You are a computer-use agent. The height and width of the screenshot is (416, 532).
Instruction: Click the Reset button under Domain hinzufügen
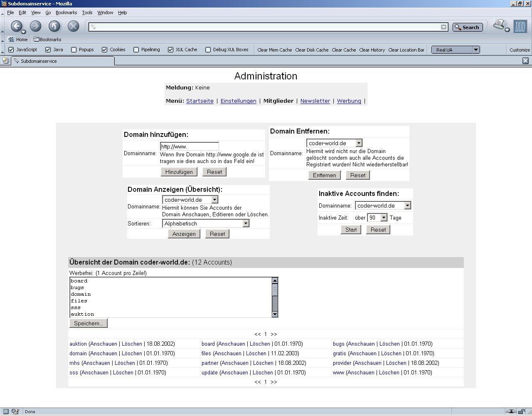point(214,172)
